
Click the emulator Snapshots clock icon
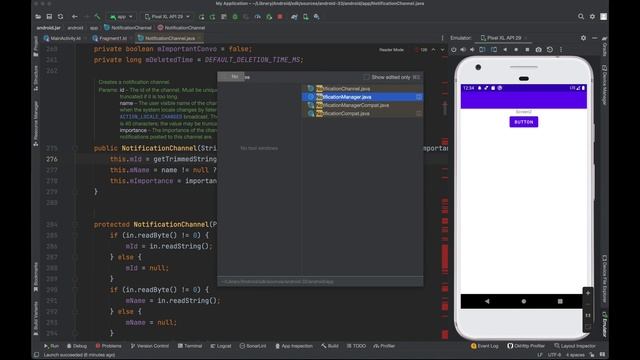(x=550, y=49)
